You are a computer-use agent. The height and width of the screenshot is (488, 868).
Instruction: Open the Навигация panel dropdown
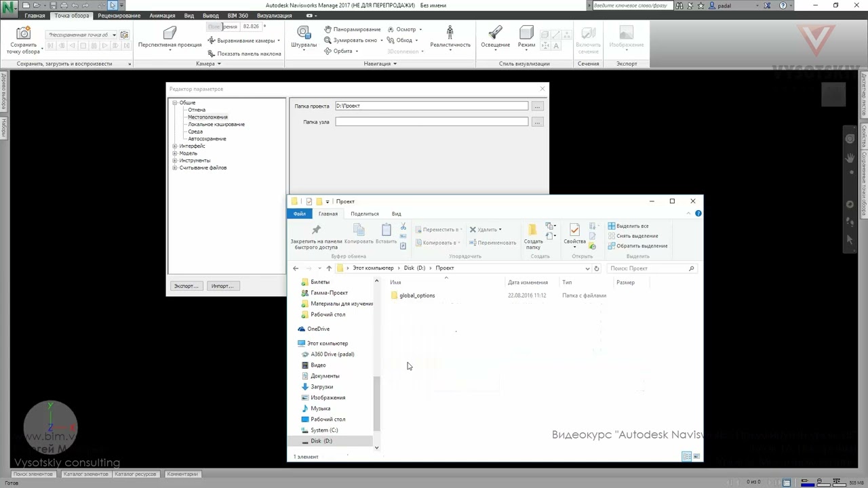pos(380,64)
